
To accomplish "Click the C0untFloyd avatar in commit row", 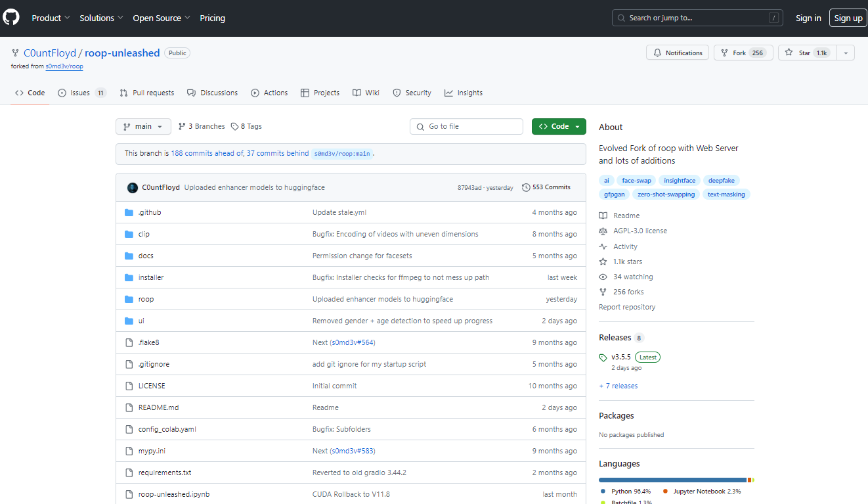I will (133, 187).
